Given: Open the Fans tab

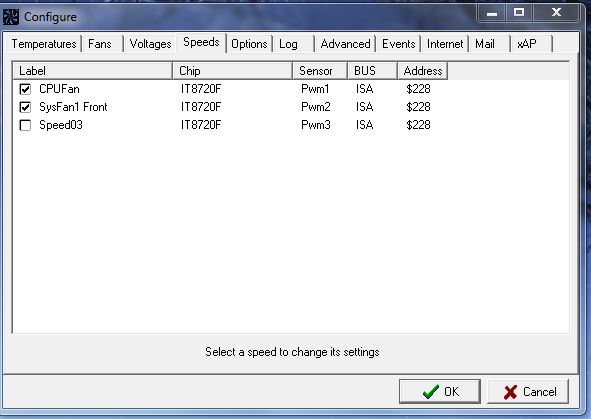Looking at the screenshot, I should pos(100,44).
